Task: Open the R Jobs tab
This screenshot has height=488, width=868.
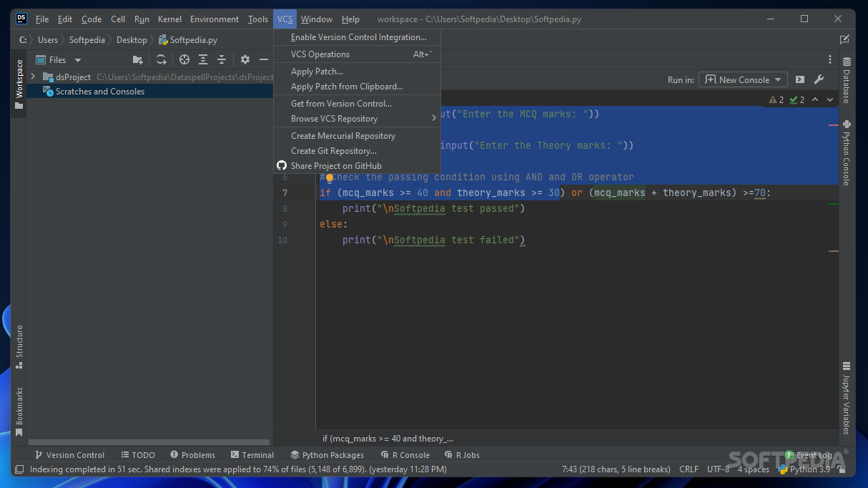Action: pyautogui.click(x=462, y=455)
